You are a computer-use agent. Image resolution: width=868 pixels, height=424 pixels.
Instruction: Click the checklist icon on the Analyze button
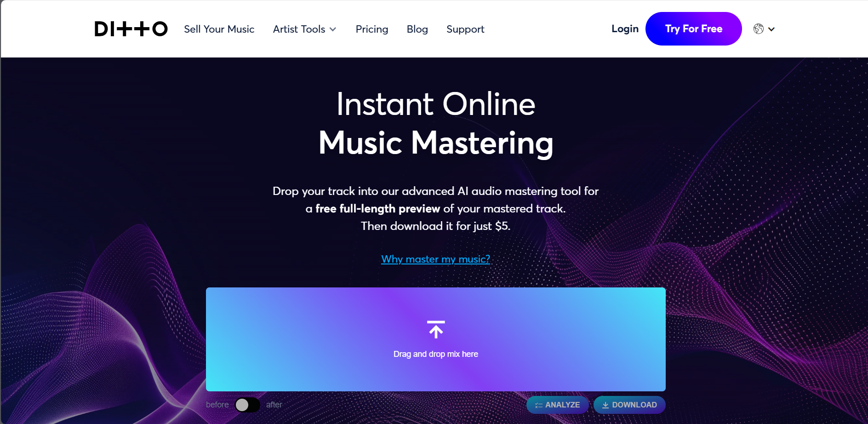[x=539, y=405]
